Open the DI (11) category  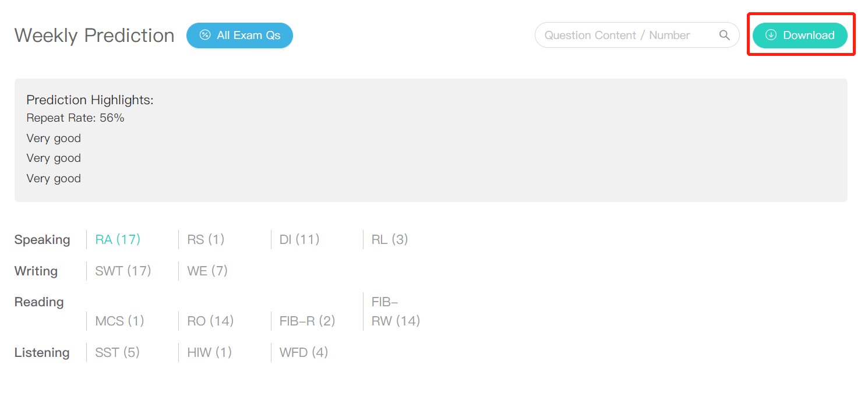(299, 239)
